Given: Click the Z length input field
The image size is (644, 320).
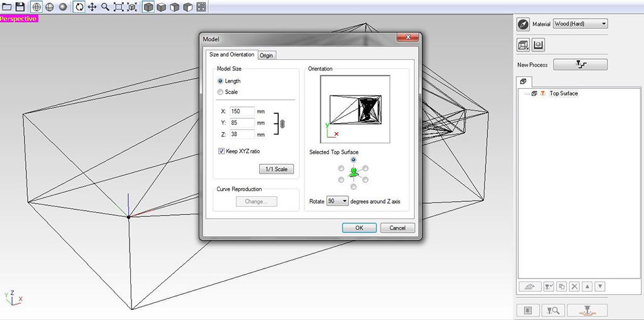Looking at the screenshot, I should click(242, 134).
